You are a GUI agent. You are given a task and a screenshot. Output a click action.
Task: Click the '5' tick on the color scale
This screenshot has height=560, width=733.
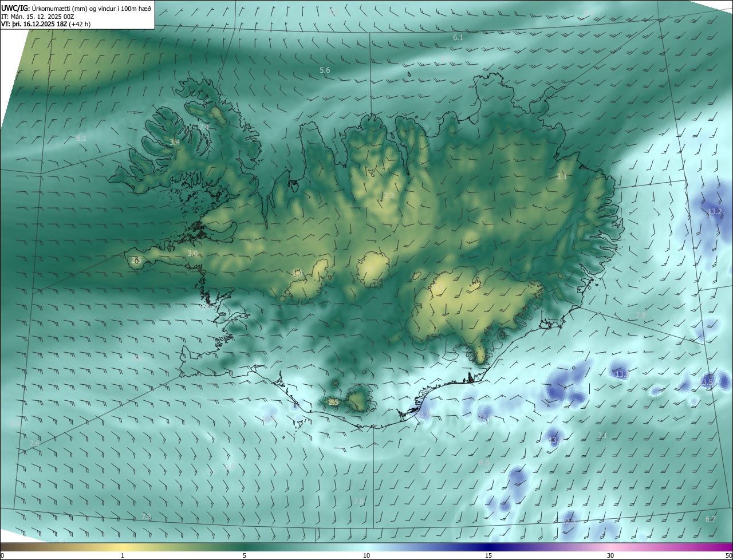point(245,556)
